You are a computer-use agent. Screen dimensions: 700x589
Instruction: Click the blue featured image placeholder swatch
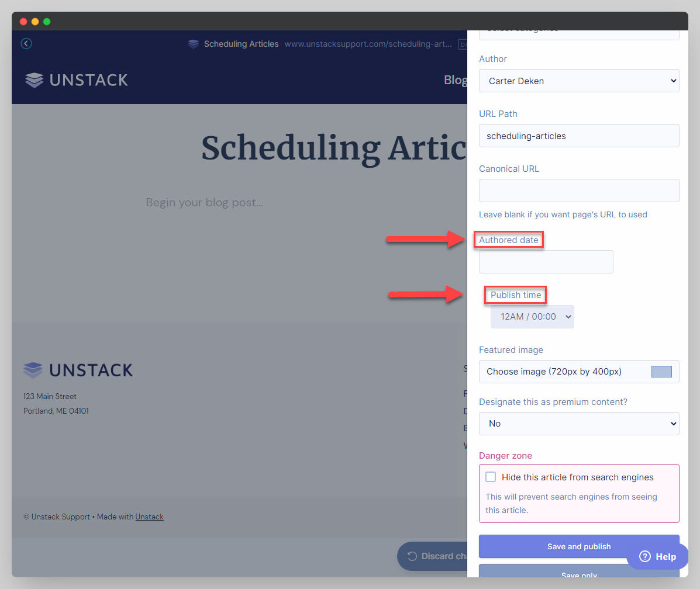point(661,371)
